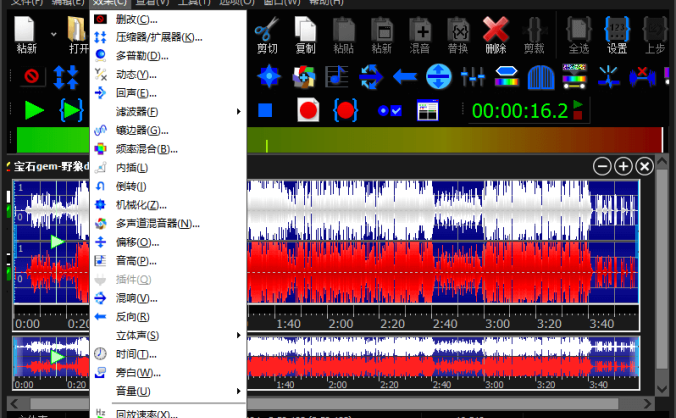Open the 音高(P) pitch effect
Image resolution: width=676 pixels, height=418 pixels.
pyautogui.click(x=168, y=261)
